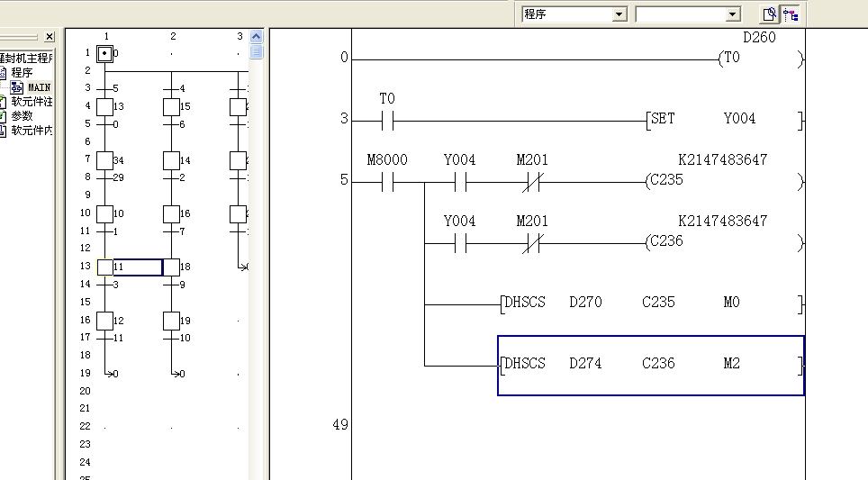
Task: Click the document view icon in toolbar
Action: (x=769, y=14)
